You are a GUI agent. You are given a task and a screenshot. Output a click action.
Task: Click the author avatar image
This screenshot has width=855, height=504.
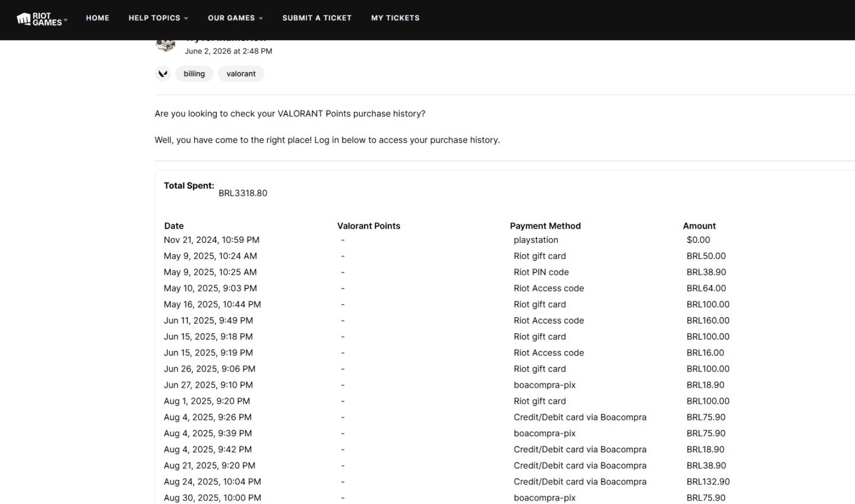(x=166, y=45)
